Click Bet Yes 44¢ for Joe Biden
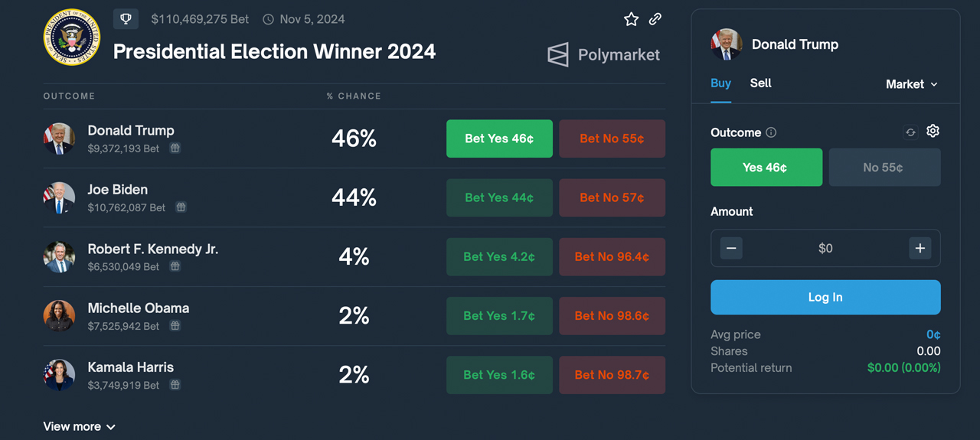Screen dimensions: 980x440 499,197
